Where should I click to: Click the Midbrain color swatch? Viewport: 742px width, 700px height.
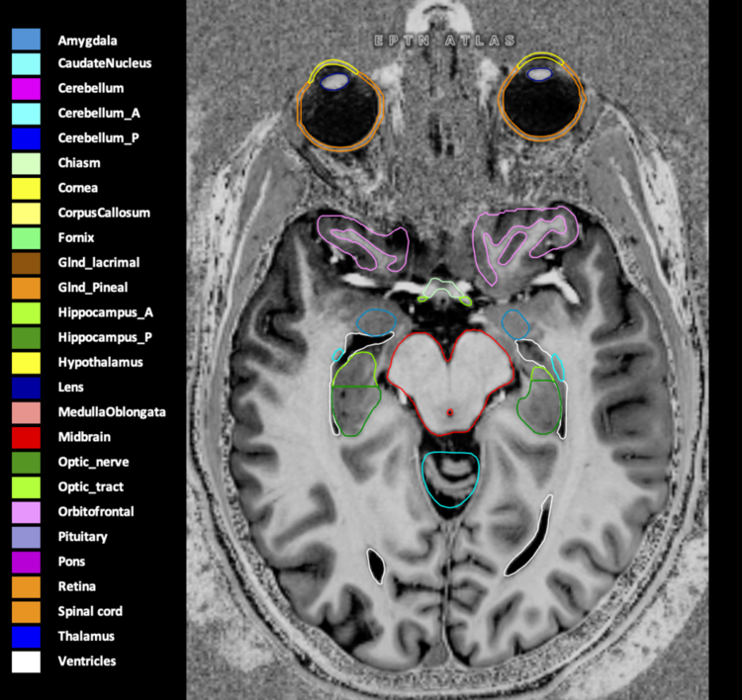click(26, 437)
